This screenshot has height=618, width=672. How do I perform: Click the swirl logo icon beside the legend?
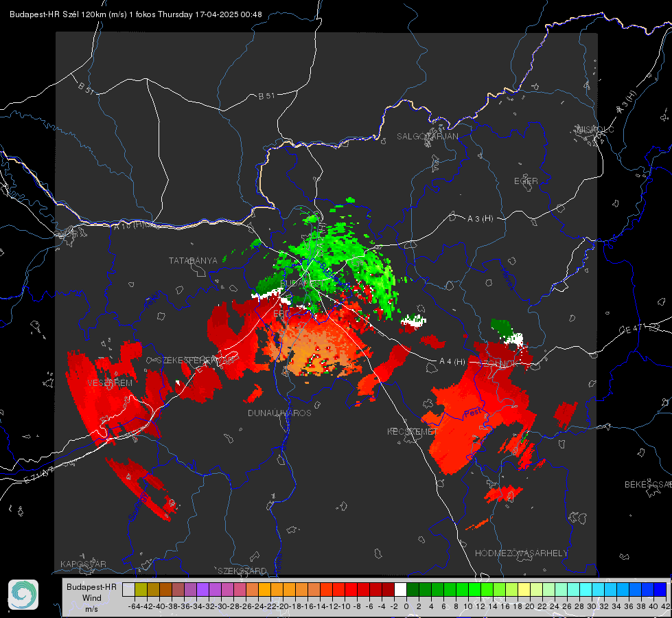23,595
